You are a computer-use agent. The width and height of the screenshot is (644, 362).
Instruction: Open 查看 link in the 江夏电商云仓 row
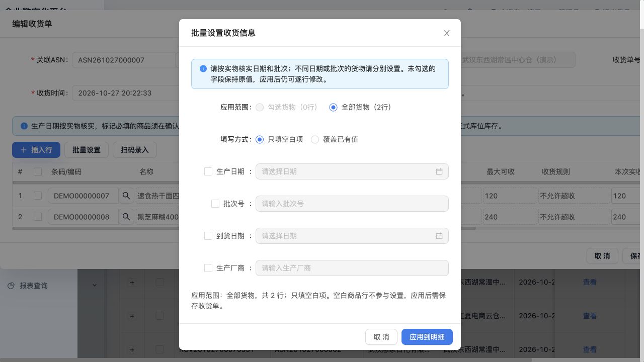(590, 316)
